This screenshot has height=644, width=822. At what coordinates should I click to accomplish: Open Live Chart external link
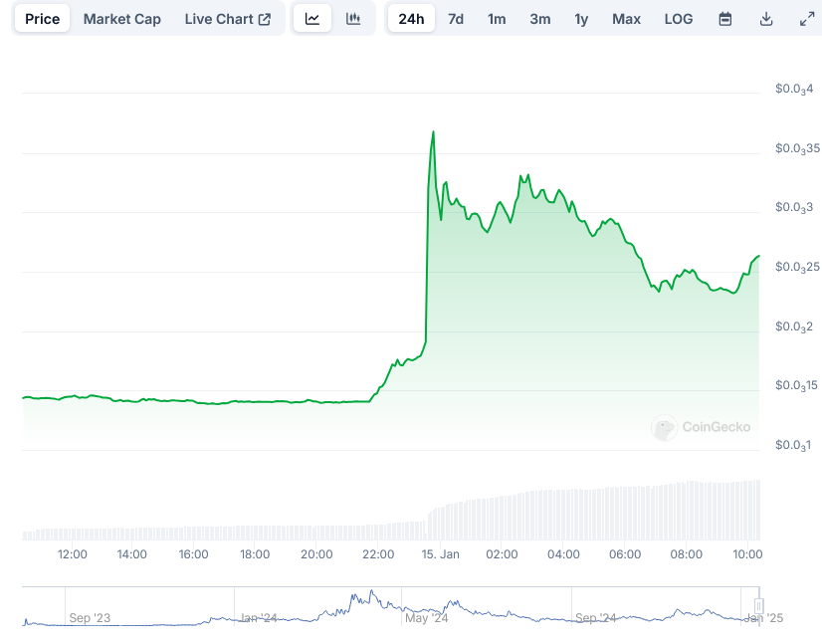pyautogui.click(x=228, y=19)
